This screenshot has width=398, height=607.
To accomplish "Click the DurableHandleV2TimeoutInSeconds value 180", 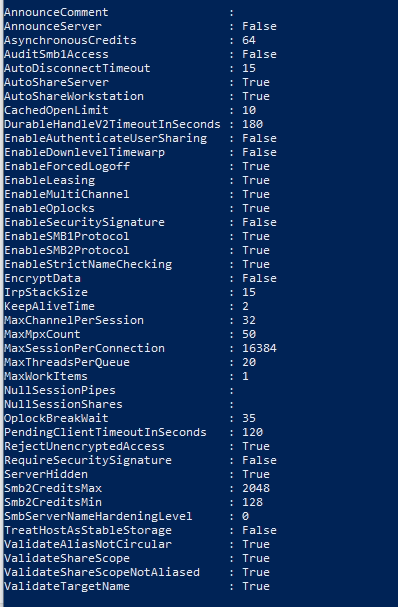I will (x=252, y=124).
